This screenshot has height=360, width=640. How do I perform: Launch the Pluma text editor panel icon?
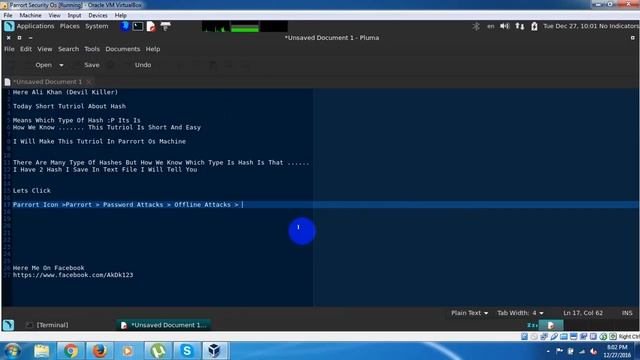click(151, 27)
